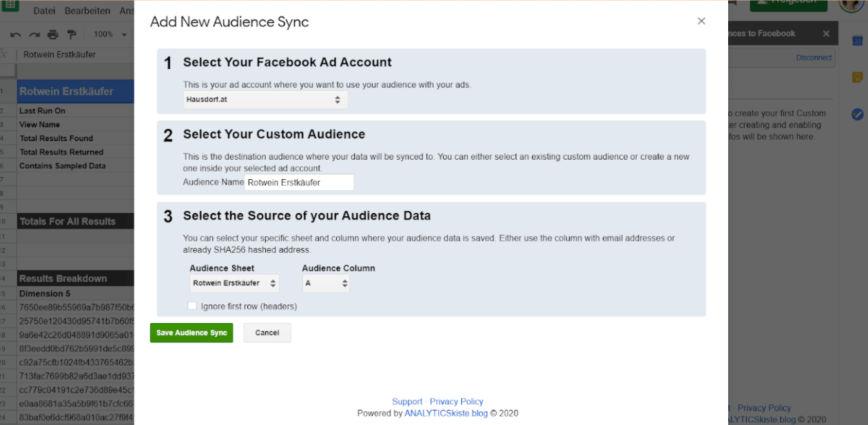868x425 pixels.
Task: Enable Ignore first row (headers) checkbox
Action: 192,306
